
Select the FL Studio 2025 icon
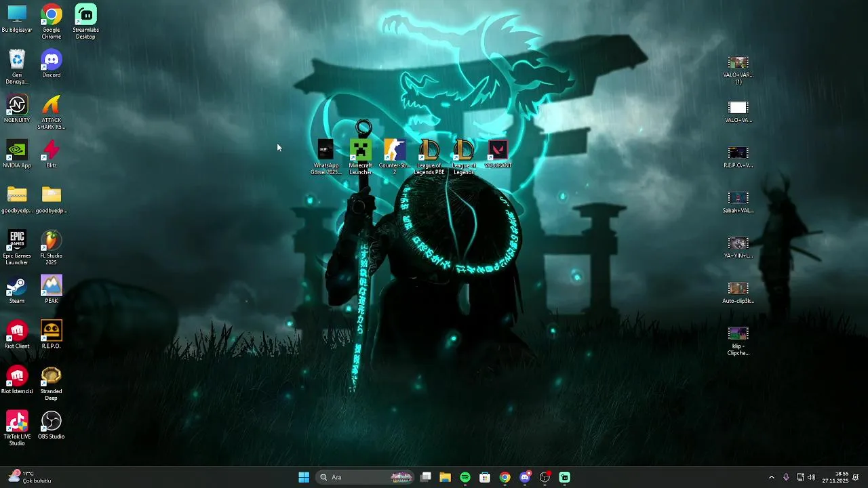pos(52,247)
